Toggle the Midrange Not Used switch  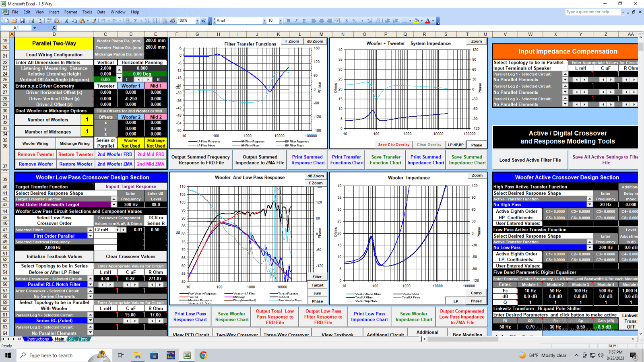pos(156,143)
